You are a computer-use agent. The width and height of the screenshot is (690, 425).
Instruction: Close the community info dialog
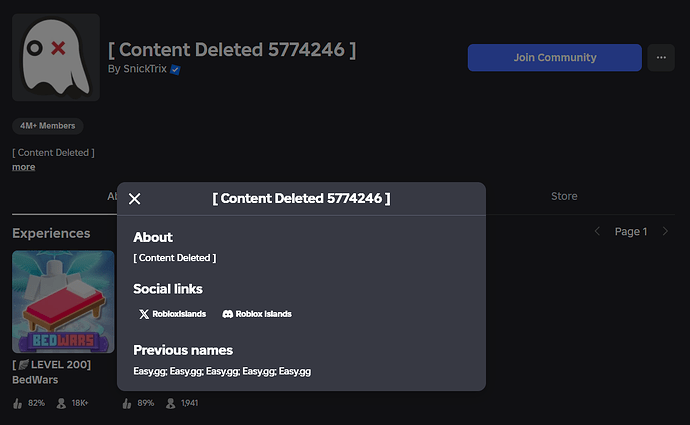(135, 199)
